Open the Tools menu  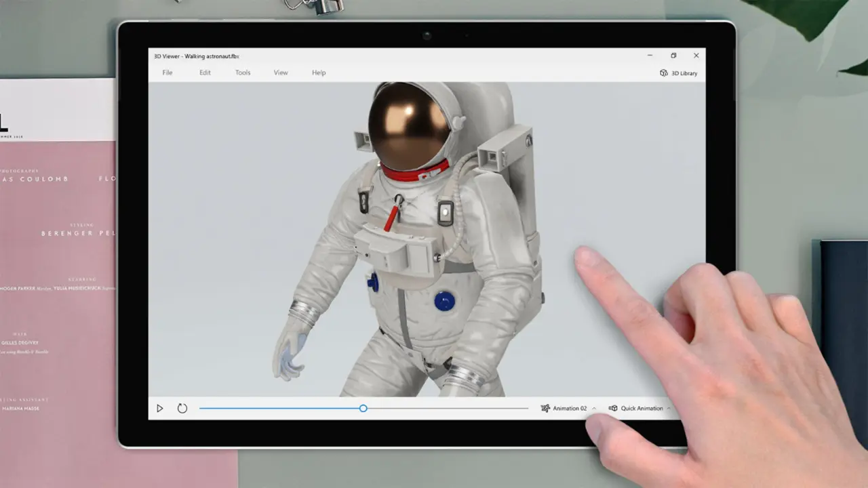(x=243, y=73)
